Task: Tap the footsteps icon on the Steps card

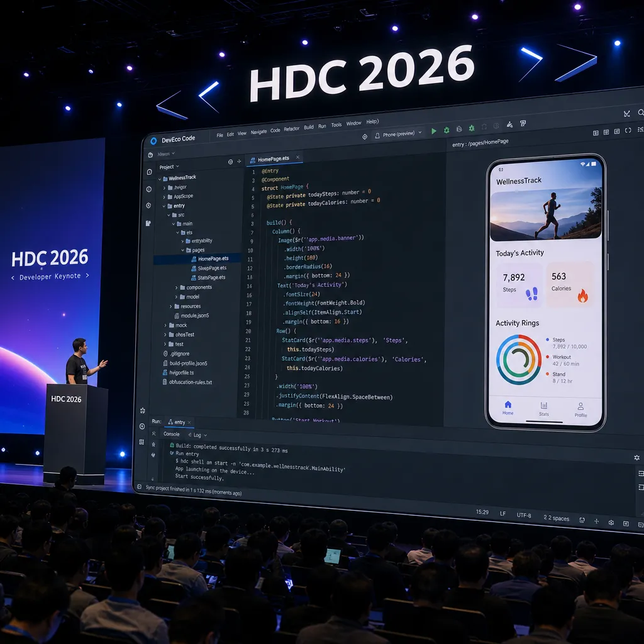Action: 532,294
